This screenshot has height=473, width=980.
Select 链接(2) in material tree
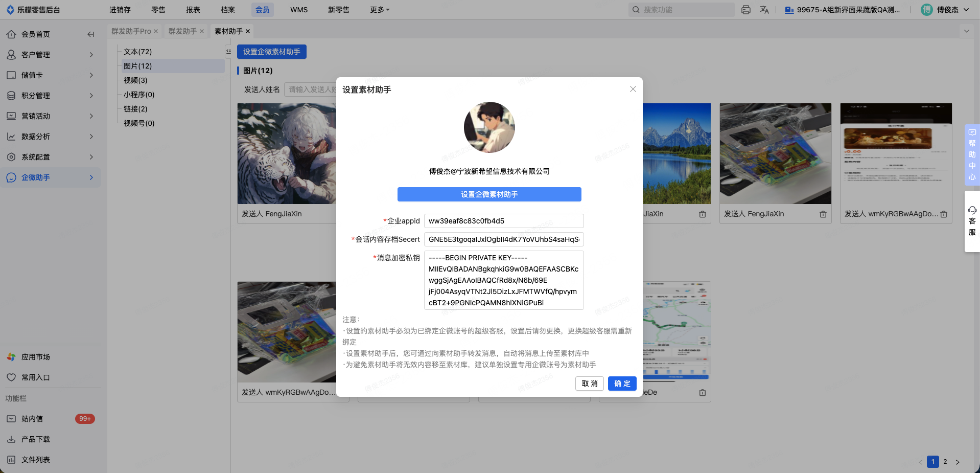coord(135,109)
